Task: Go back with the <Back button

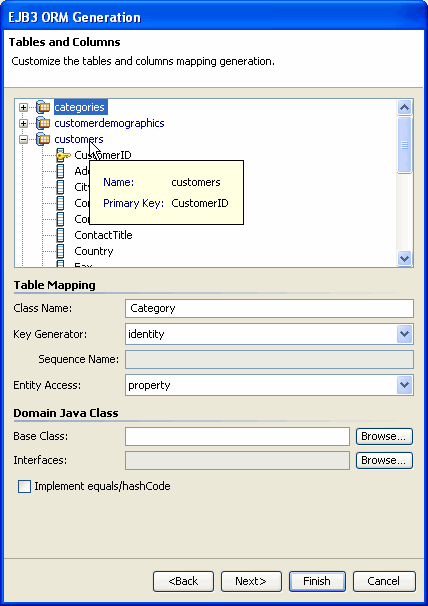Action: [x=183, y=581]
